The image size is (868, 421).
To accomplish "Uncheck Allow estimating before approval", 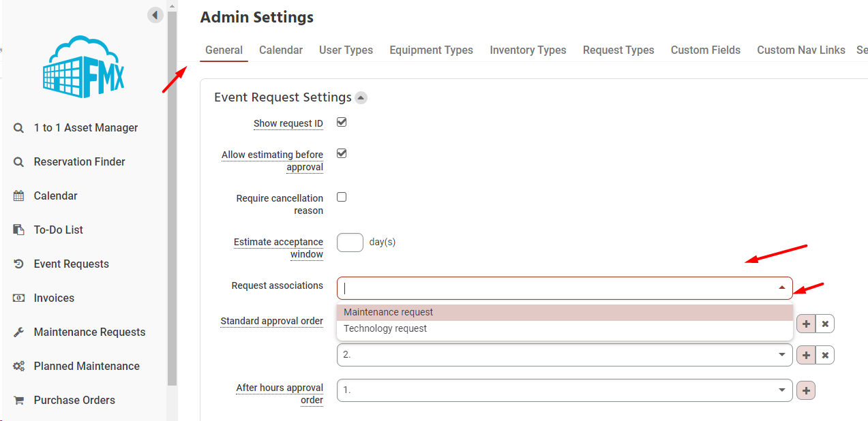I will pos(342,153).
